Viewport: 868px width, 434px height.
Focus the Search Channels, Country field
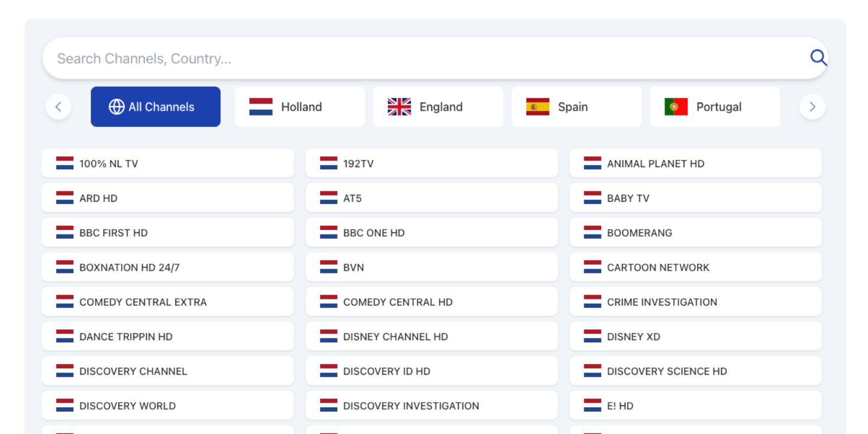423,58
